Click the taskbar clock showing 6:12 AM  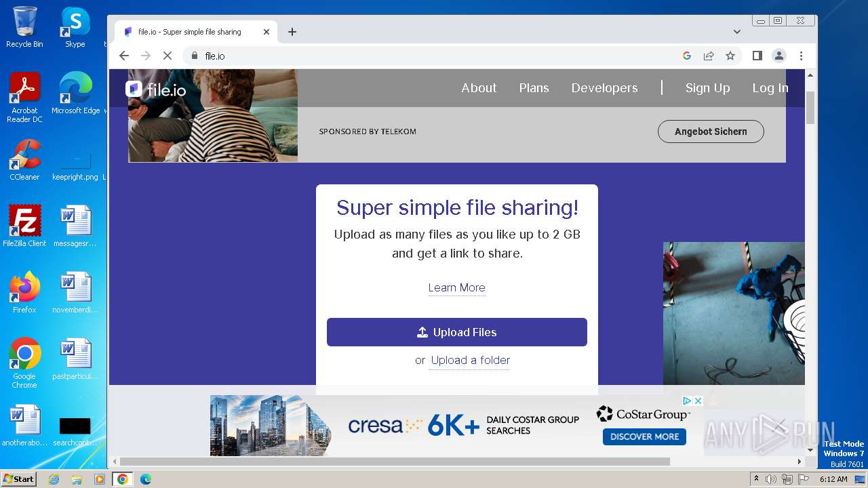(833, 479)
